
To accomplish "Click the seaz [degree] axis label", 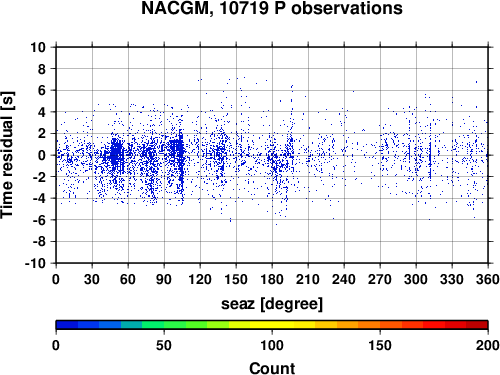I will click(x=272, y=304).
